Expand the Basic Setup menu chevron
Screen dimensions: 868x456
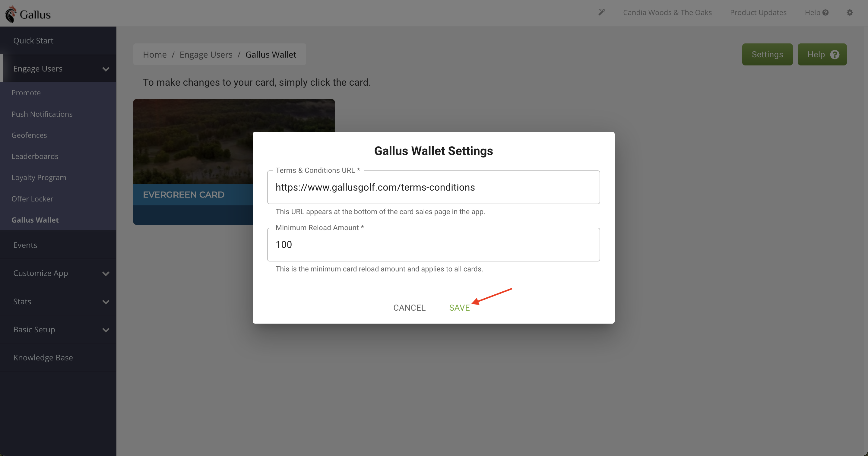106,330
